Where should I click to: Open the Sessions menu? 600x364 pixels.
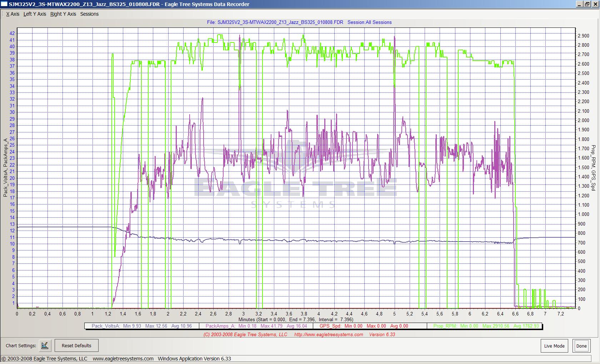tap(89, 14)
